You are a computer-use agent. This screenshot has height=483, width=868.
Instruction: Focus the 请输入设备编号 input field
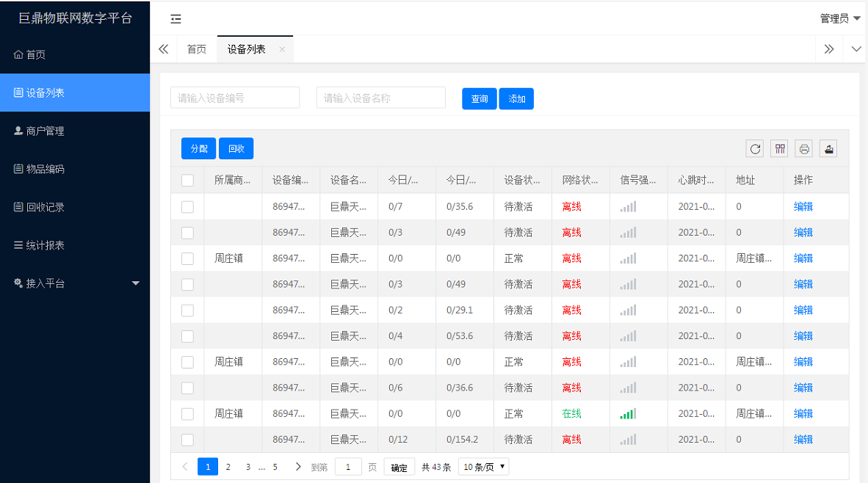click(235, 98)
